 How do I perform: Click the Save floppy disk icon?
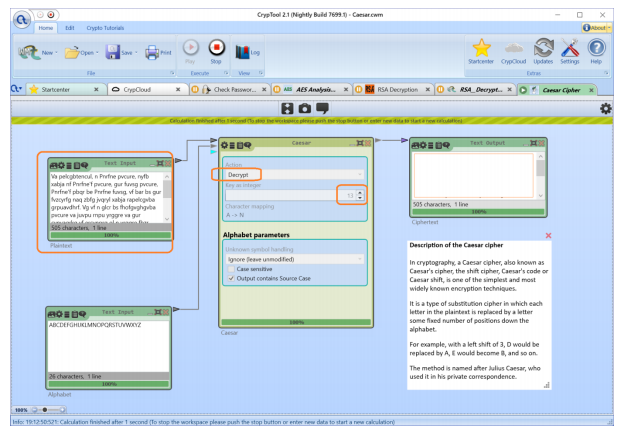tap(112, 52)
